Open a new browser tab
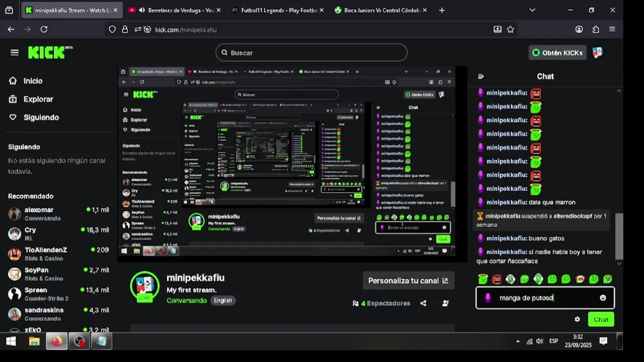This screenshot has width=644, height=362. pyautogui.click(x=442, y=10)
